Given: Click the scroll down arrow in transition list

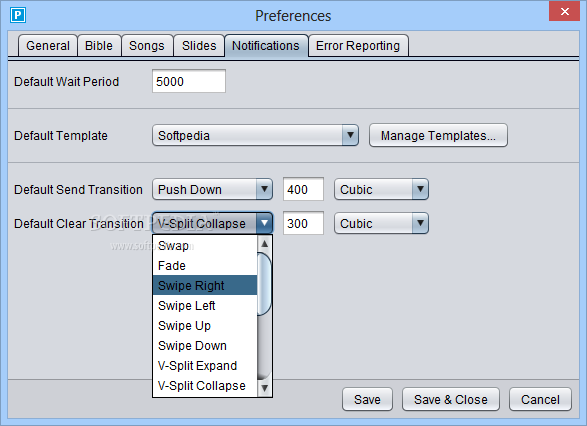Looking at the screenshot, I should click(x=265, y=388).
